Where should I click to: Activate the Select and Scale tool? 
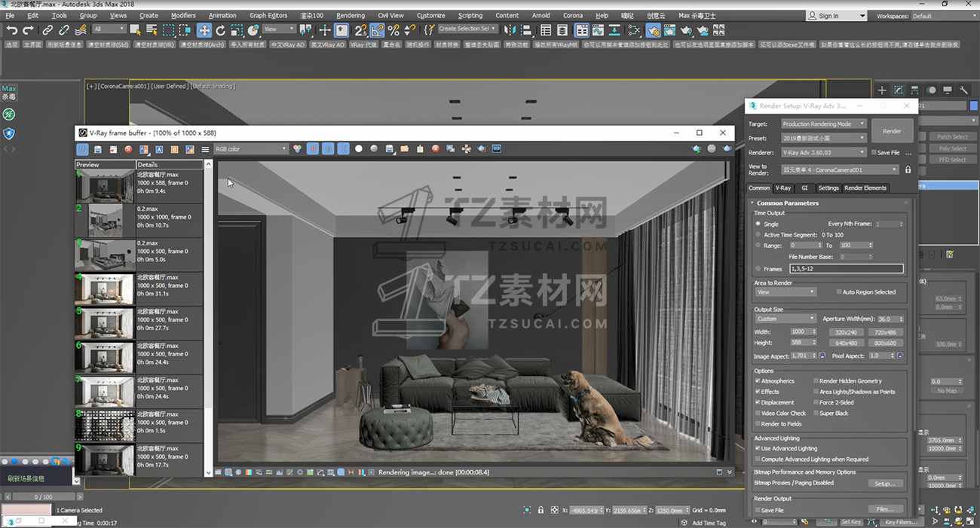[237, 30]
